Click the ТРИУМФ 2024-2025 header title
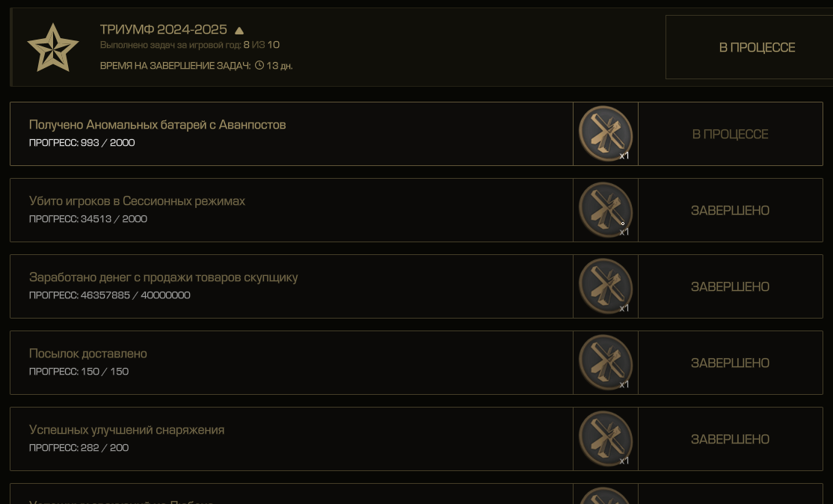This screenshot has width=833, height=504. click(164, 29)
